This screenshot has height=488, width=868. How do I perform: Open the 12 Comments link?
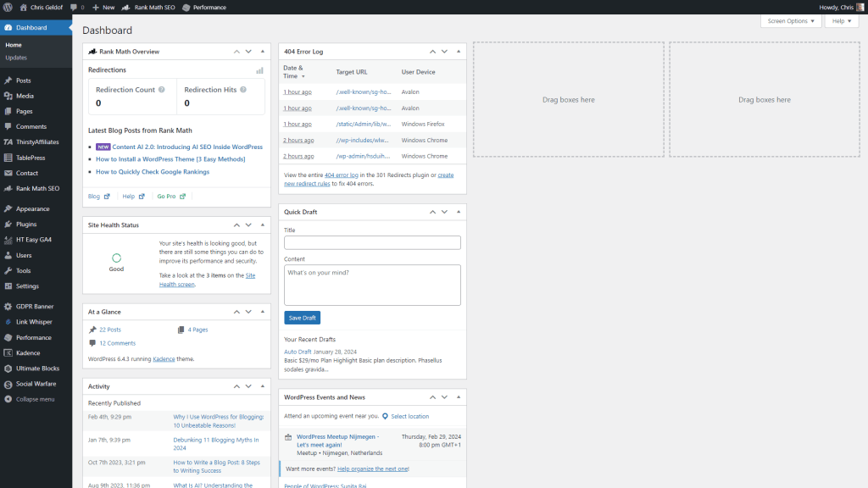pyautogui.click(x=117, y=343)
